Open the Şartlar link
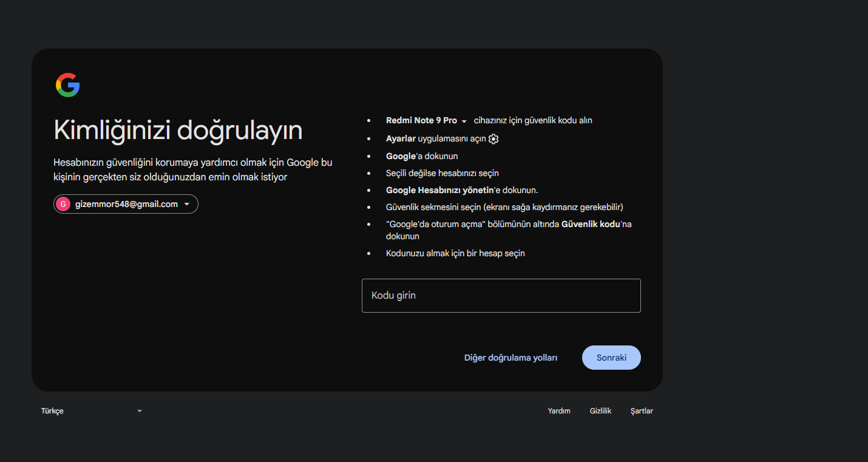The image size is (868, 462). tap(642, 411)
